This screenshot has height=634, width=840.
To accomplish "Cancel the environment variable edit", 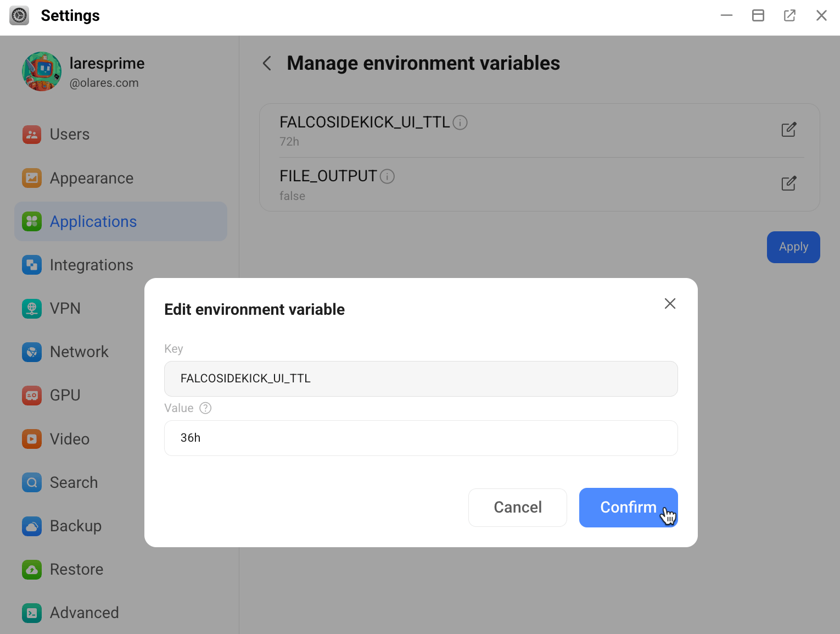I will tap(517, 507).
